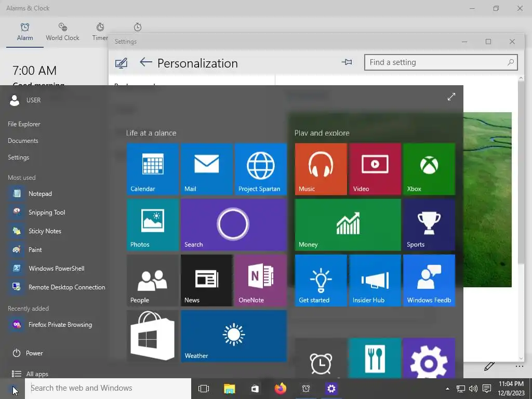Image resolution: width=532 pixels, height=399 pixels.
Task: Open the Store shopping bag tile
Action: click(153, 336)
